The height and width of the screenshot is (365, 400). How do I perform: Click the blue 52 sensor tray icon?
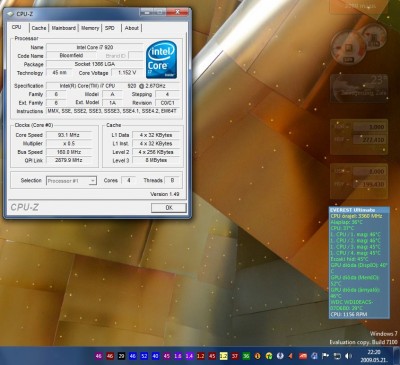[144, 356]
